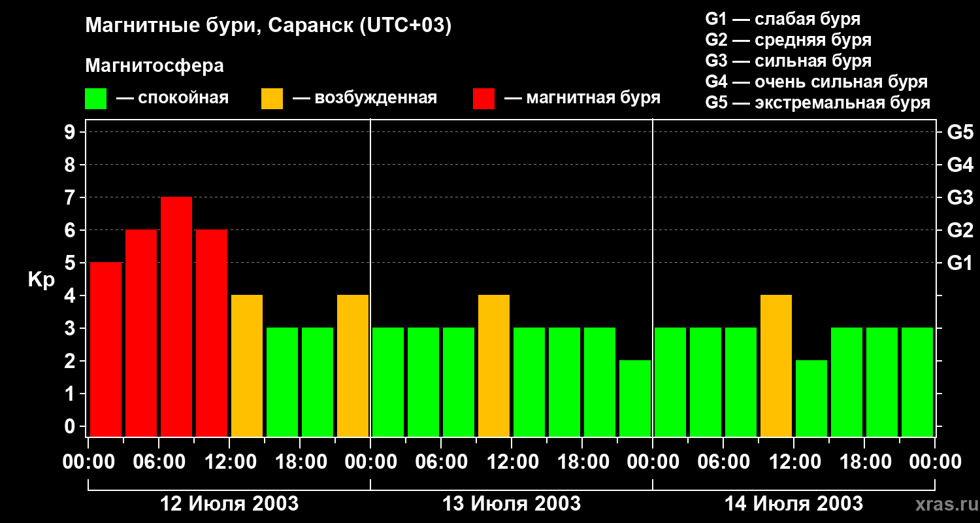Click the 'G5' right-axis label
Viewport: 980px width, 523px height.
[x=960, y=132]
